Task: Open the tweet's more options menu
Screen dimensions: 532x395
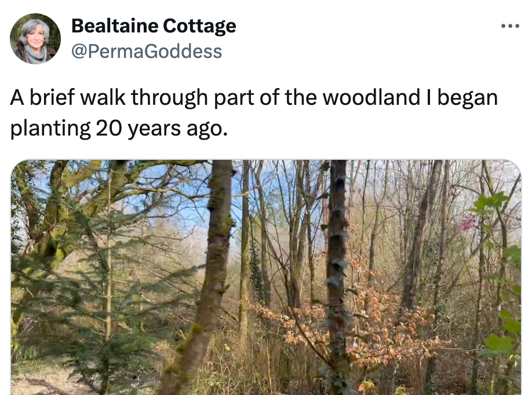Action: point(510,26)
